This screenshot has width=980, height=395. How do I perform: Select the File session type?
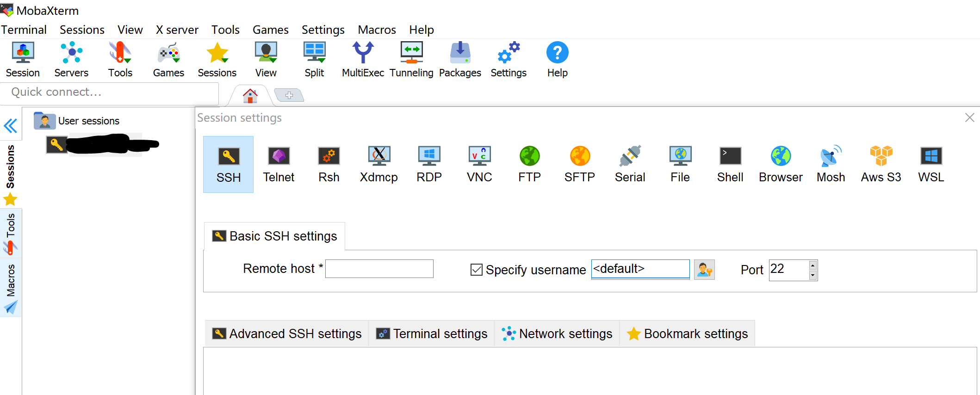(x=680, y=164)
